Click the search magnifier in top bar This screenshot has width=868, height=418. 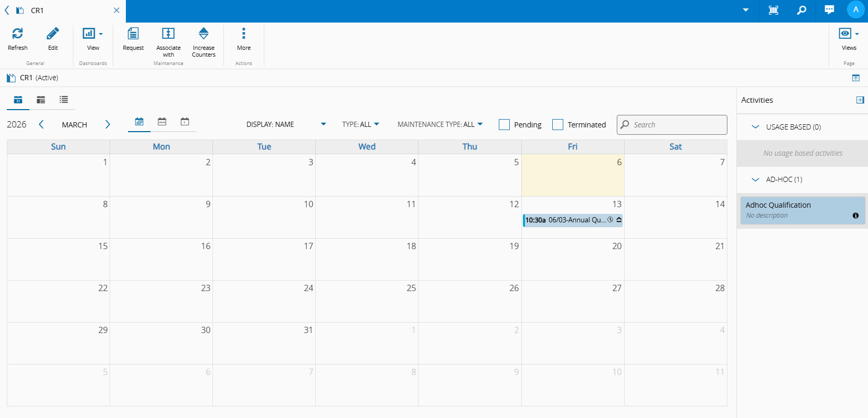(x=801, y=10)
